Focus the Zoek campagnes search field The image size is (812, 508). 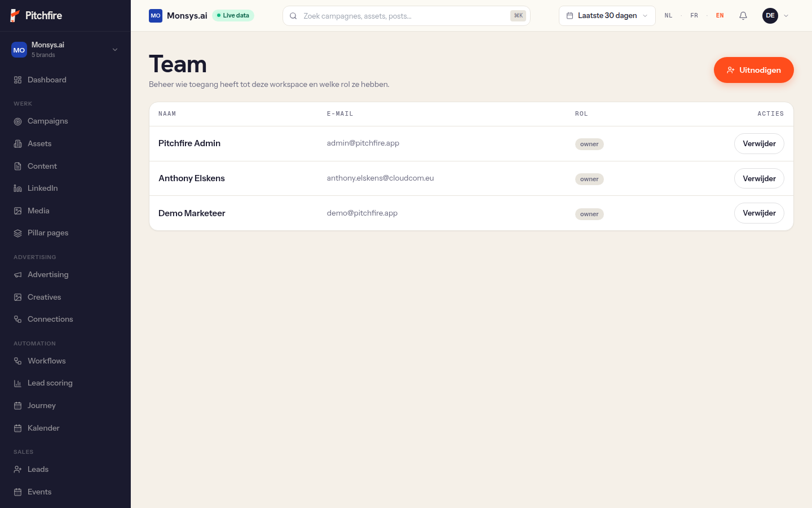[406, 16]
